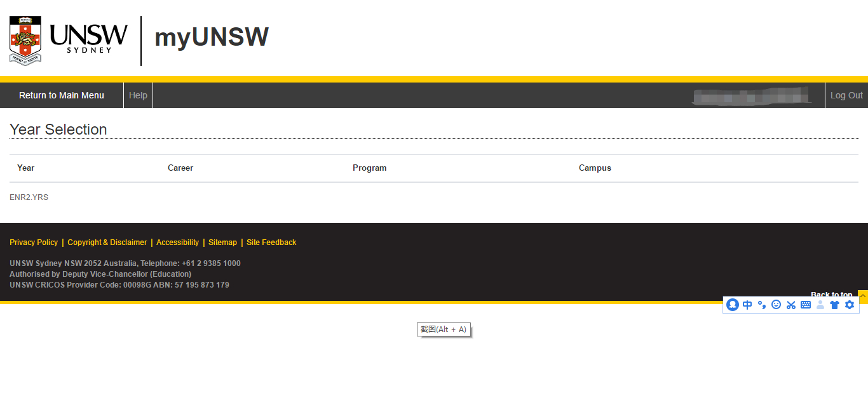The image size is (868, 405).
Task: Click the UNSW Sydney address telephone line
Action: [x=125, y=263]
